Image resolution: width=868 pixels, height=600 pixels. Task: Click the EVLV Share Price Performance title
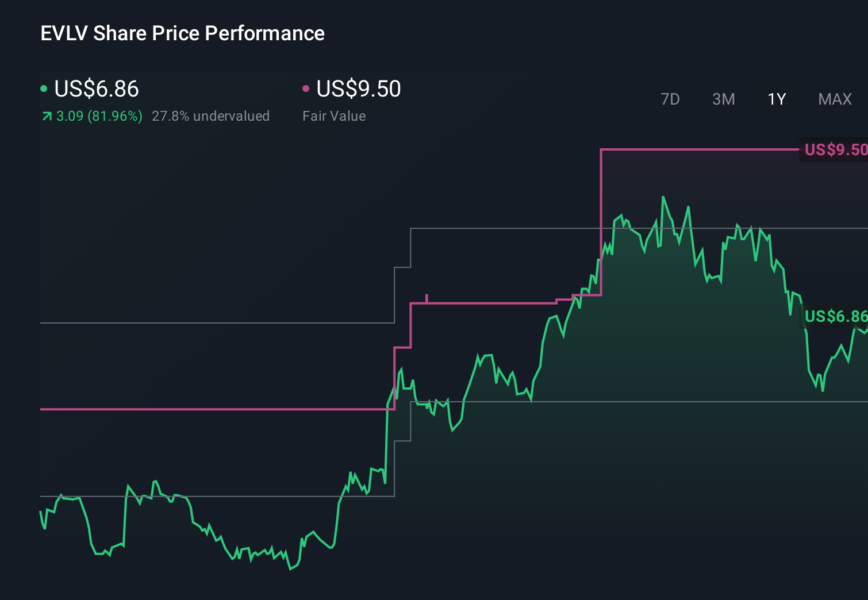pyautogui.click(x=182, y=33)
